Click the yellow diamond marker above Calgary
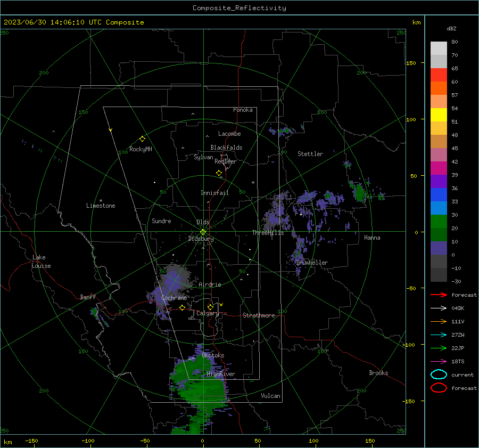 [x=210, y=307]
